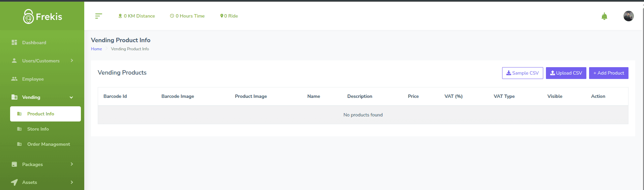Open Order Management menu item
Screen dimensions: 644x190
coord(49,144)
